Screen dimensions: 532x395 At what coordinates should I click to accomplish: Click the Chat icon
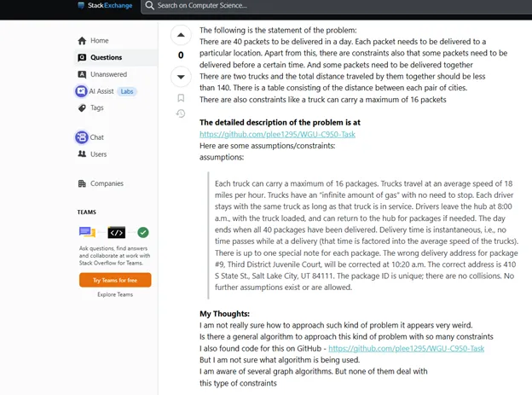[x=82, y=137]
